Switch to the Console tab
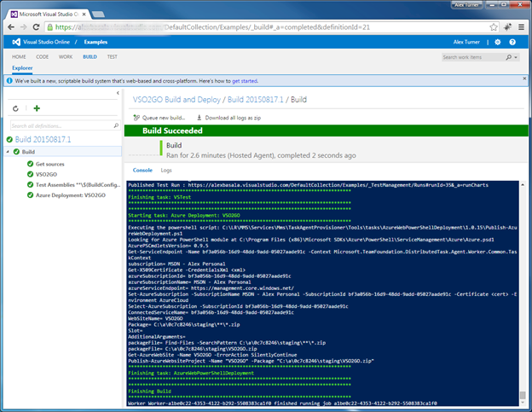 (x=142, y=170)
